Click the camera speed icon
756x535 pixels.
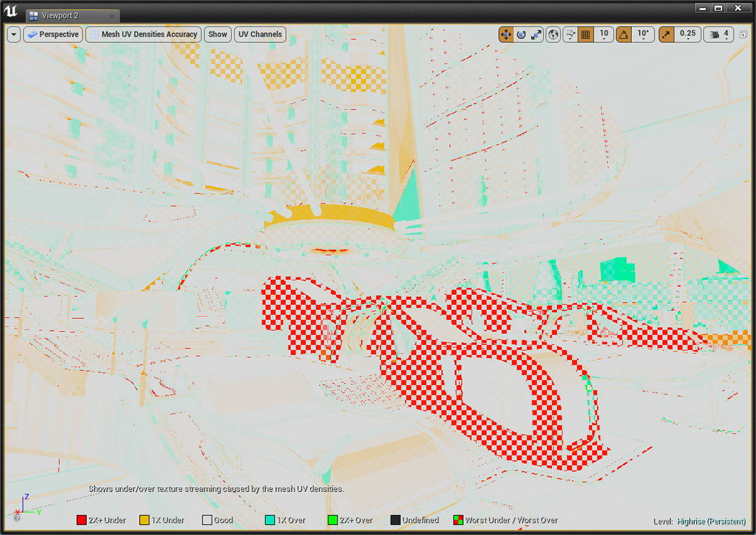714,35
